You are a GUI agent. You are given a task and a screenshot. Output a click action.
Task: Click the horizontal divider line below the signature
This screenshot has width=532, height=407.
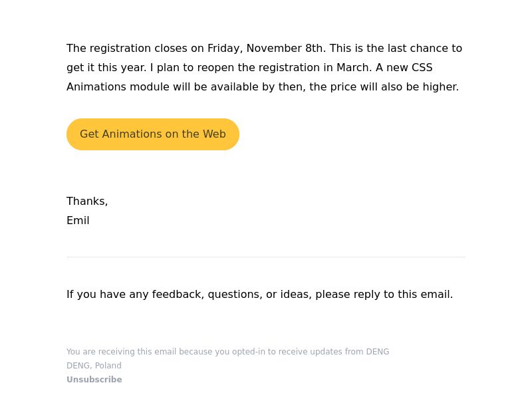(265, 257)
